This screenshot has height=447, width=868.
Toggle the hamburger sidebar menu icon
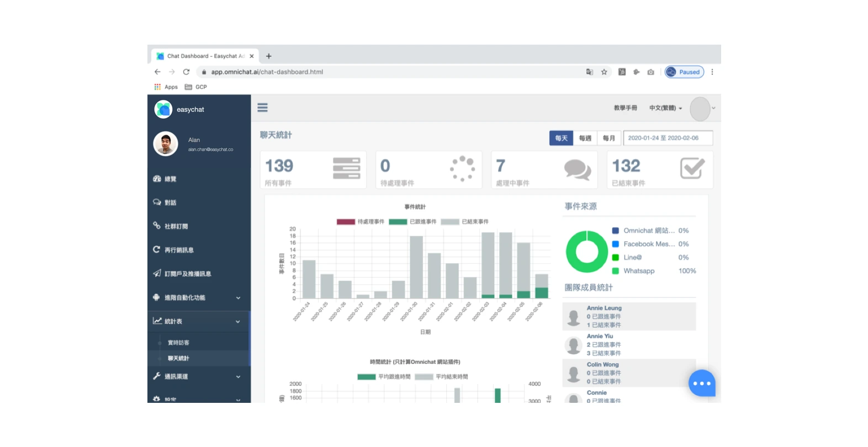(x=262, y=108)
